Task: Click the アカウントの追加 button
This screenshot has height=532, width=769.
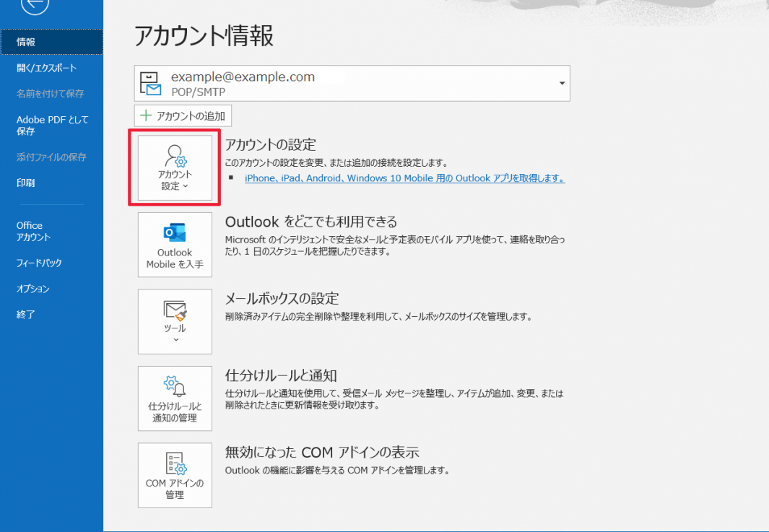Action: click(x=183, y=115)
